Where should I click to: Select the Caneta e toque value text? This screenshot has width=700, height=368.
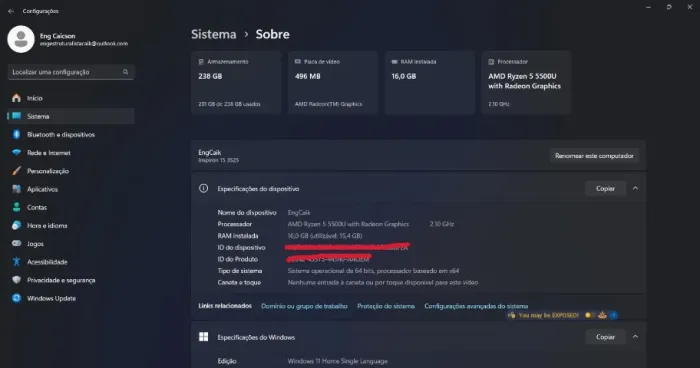(x=383, y=282)
